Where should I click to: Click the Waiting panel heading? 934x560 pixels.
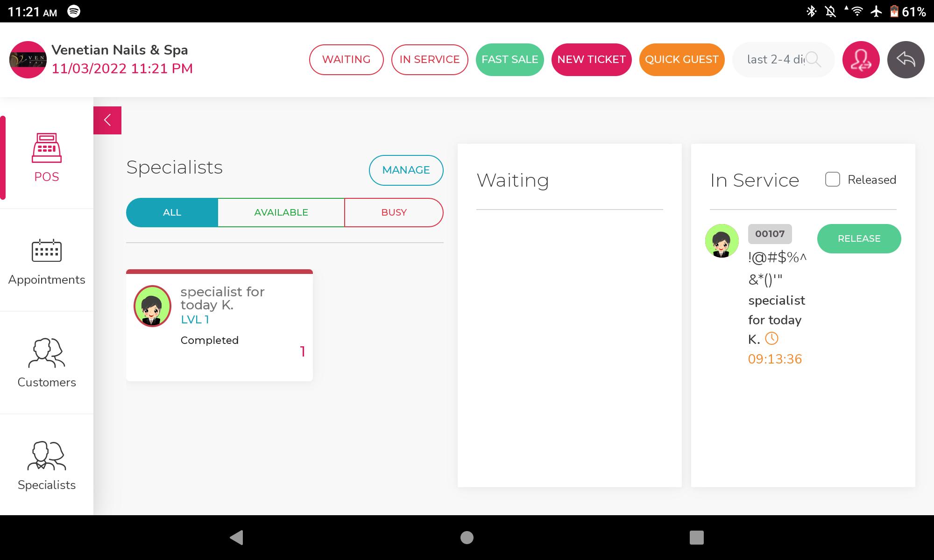click(x=513, y=180)
